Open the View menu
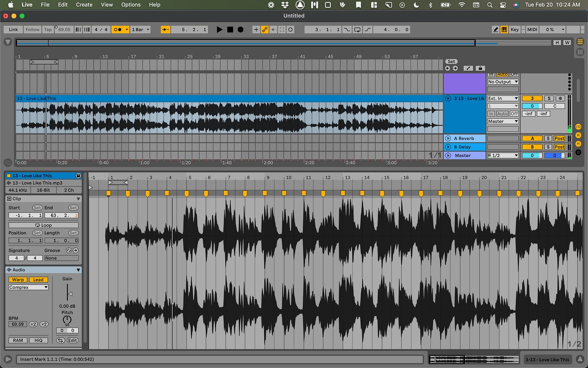The height and width of the screenshot is (368, 588). (107, 5)
